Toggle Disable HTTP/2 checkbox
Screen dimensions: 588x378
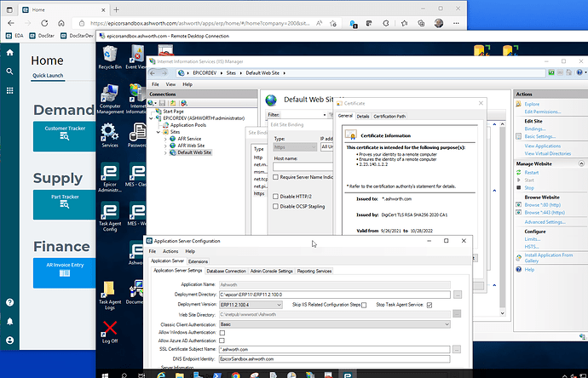[275, 197]
